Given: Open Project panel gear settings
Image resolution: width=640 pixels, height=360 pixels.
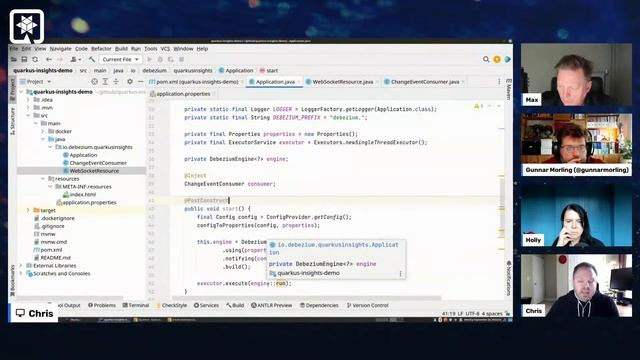Looking at the screenshot, I should click(x=130, y=82).
